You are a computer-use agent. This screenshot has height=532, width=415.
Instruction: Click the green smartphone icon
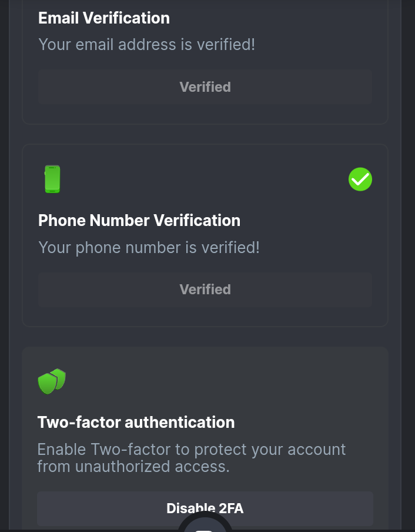[x=52, y=179]
